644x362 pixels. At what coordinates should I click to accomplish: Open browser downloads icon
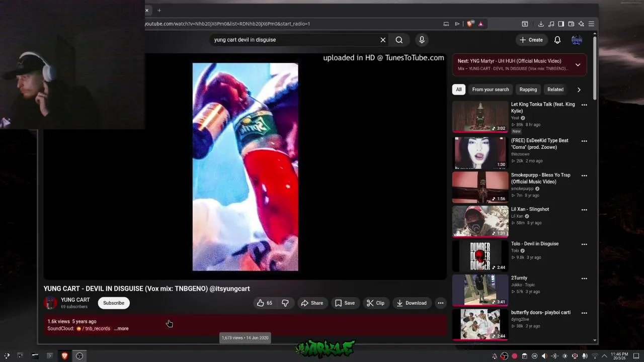(541, 24)
